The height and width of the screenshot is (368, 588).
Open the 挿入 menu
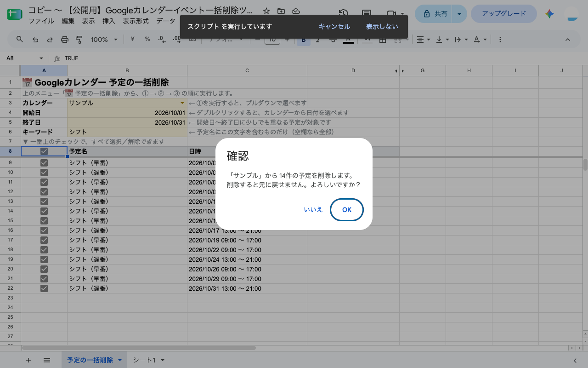109,21
